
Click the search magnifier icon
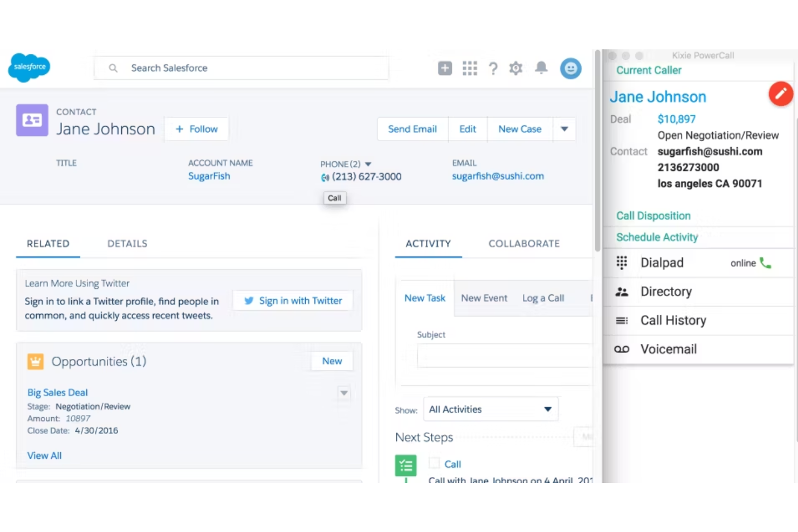coord(113,68)
